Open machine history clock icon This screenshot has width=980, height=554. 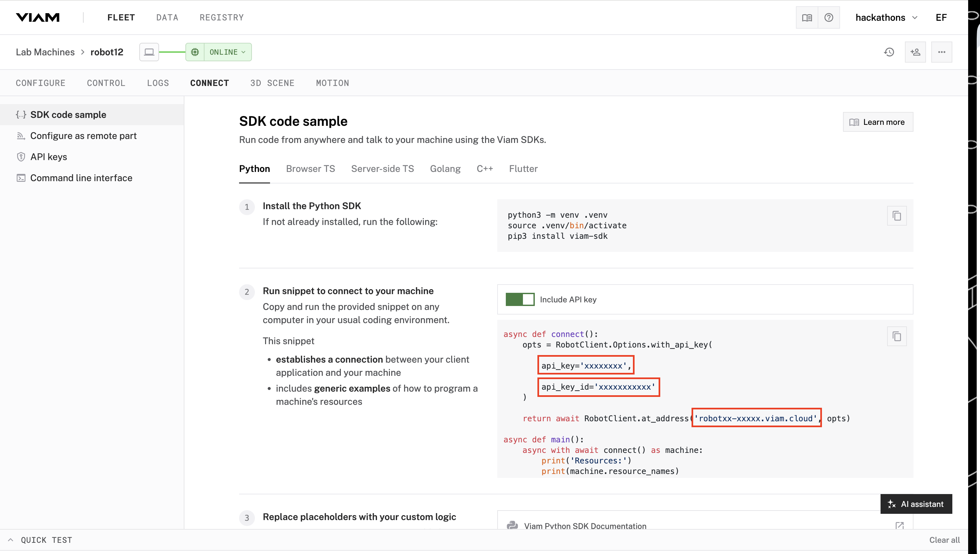tap(889, 52)
